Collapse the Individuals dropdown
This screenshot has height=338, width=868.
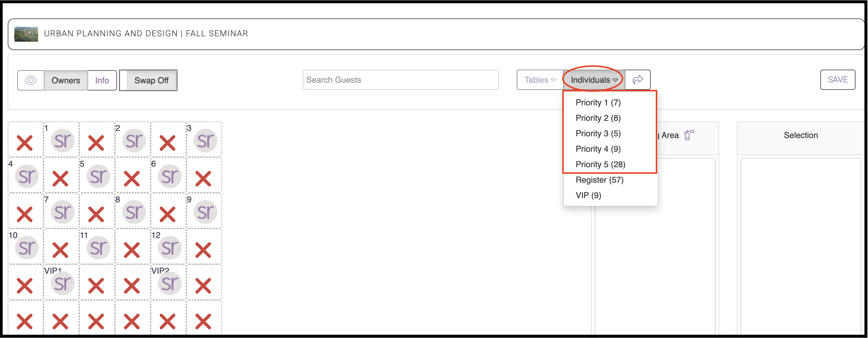[x=594, y=80]
